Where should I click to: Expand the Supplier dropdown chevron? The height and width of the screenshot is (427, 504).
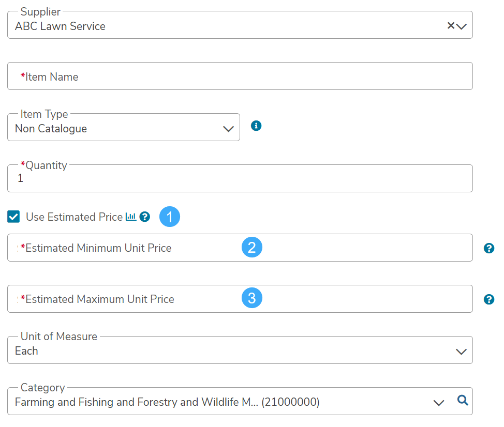pyautogui.click(x=462, y=26)
